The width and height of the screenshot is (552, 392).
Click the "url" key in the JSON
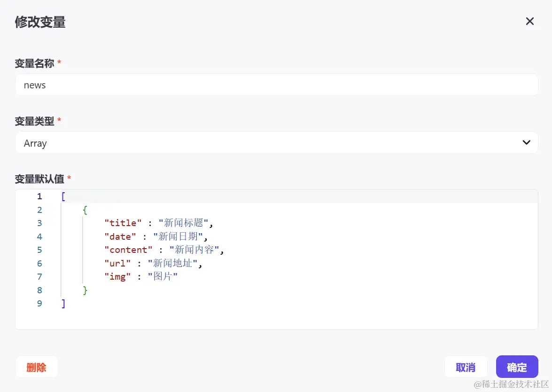(117, 264)
